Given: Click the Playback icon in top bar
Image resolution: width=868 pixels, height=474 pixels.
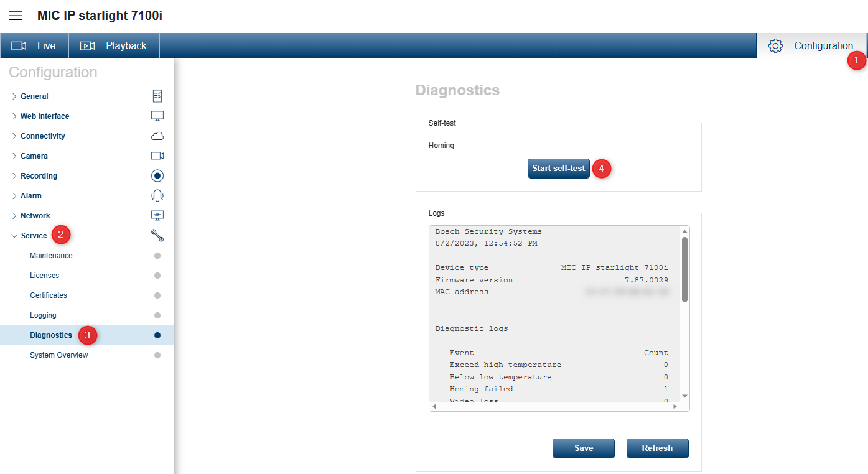Looking at the screenshot, I should [x=88, y=45].
